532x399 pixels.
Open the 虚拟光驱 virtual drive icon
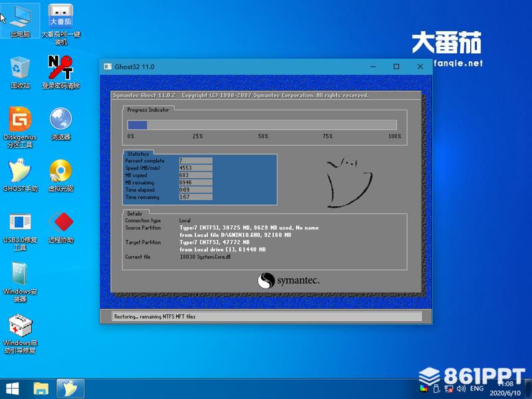[x=61, y=175]
